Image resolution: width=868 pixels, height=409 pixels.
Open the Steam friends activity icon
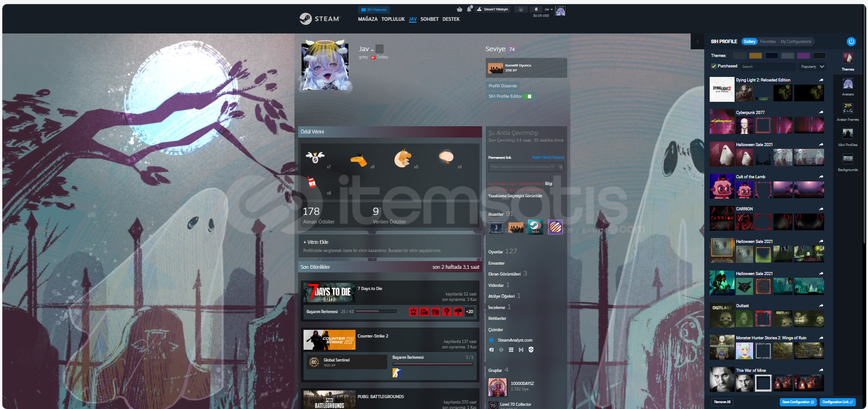pos(521,10)
